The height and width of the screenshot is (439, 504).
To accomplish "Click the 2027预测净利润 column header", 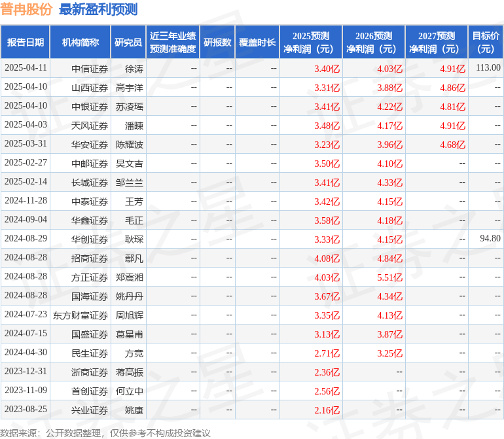I will tap(437, 43).
